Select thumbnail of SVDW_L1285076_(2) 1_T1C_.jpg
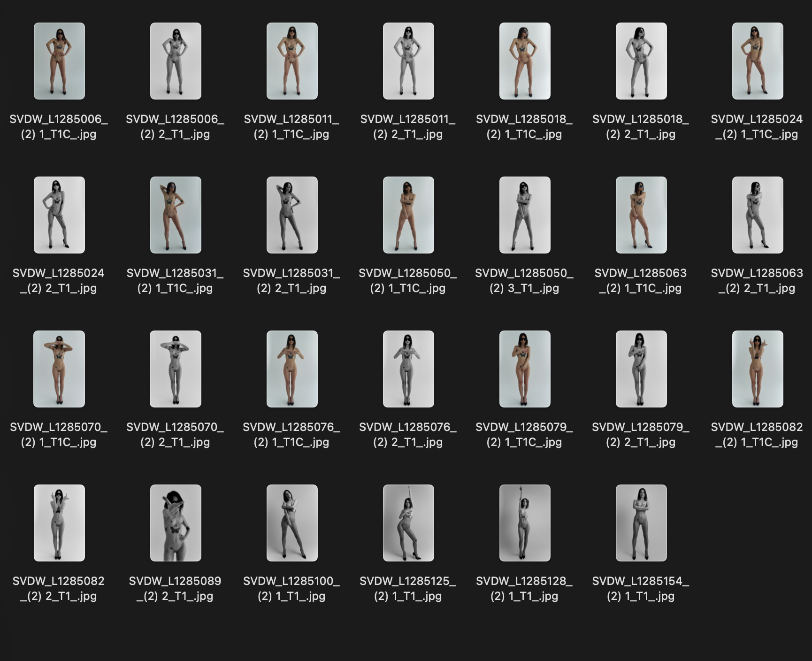812x661 pixels. tap(292, 369)
